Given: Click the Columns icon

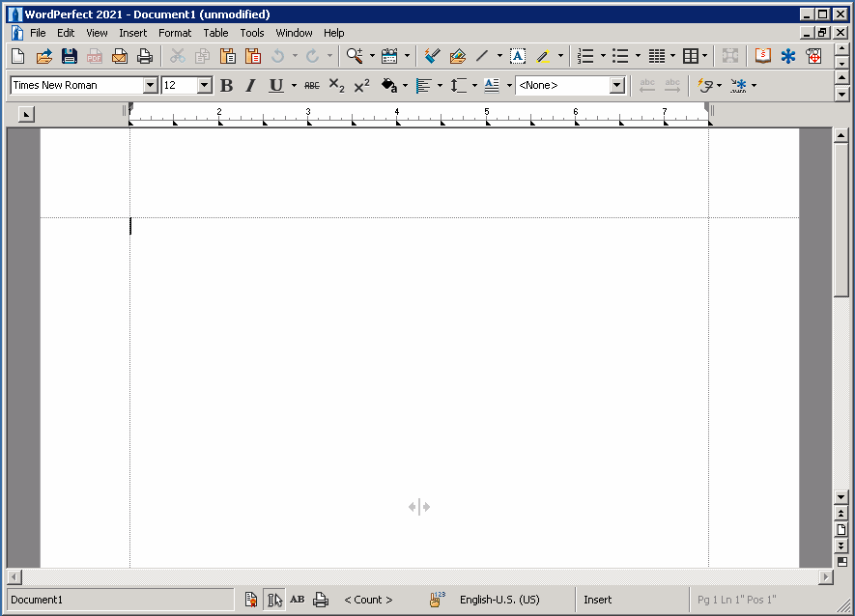Looking at the screenshot, I should pyautogui.click(x=657, y=56).
